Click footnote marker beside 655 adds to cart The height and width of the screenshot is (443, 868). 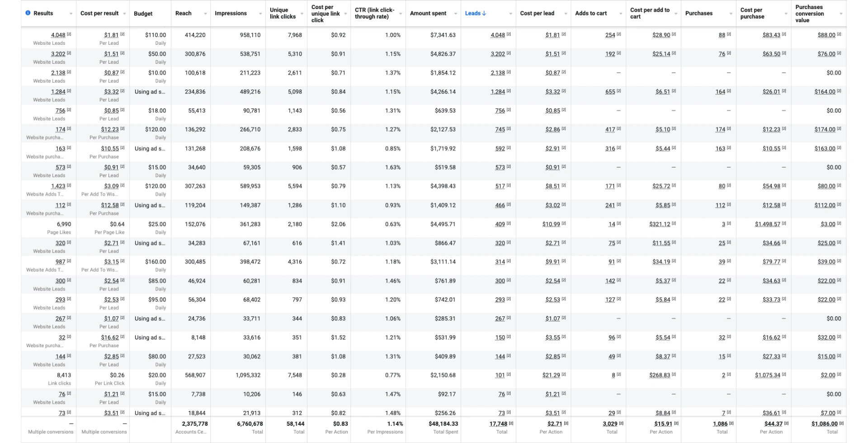(x=619, y=91)
